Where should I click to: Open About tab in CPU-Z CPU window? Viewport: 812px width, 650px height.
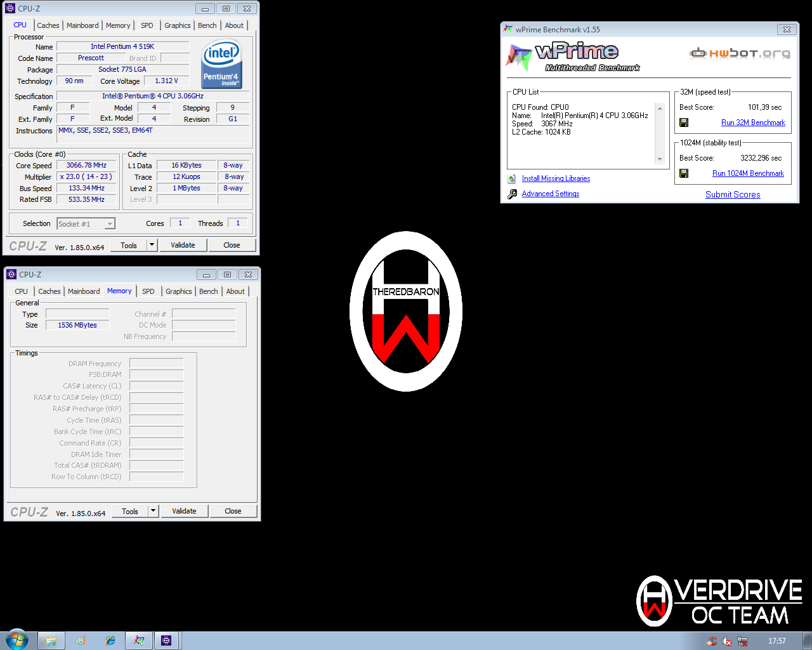click(234, 25)
